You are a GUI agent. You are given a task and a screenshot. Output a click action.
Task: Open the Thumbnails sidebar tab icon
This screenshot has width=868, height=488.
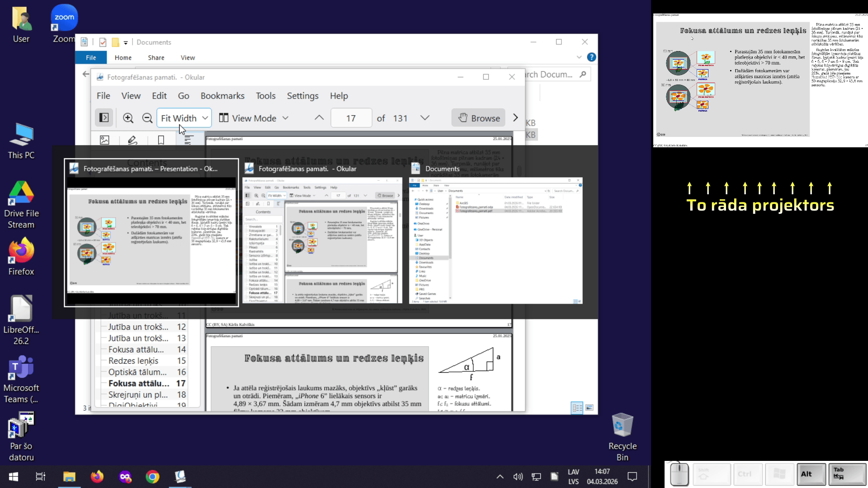tap(104, 140)
